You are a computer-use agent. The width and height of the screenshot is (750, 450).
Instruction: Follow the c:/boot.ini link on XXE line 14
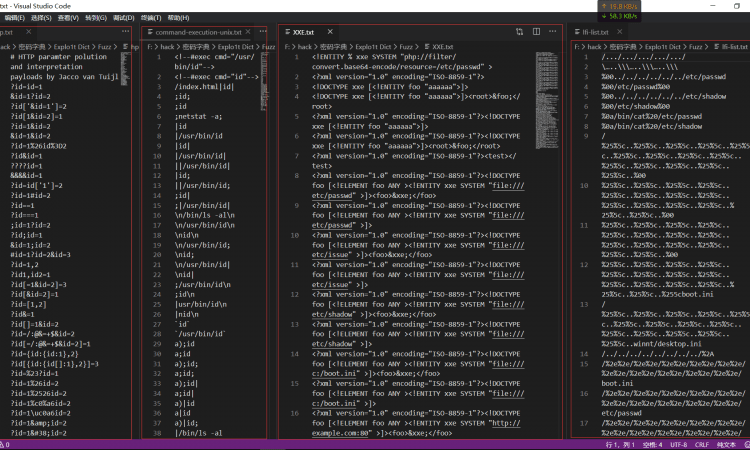pos(334,373)
